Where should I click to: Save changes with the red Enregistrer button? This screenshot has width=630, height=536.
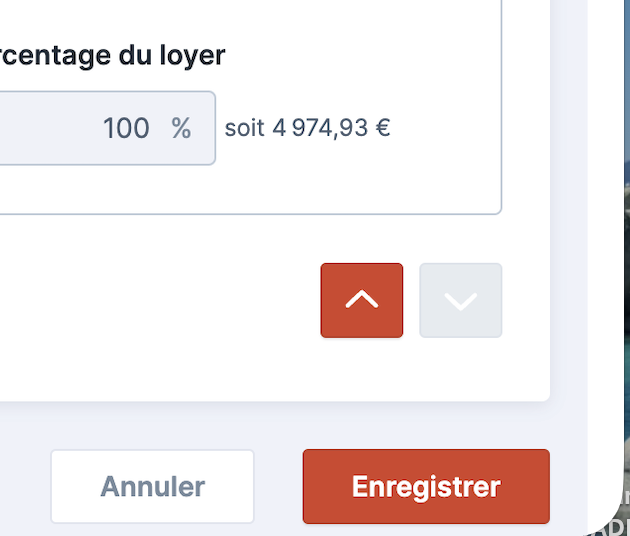click(425, 487)
